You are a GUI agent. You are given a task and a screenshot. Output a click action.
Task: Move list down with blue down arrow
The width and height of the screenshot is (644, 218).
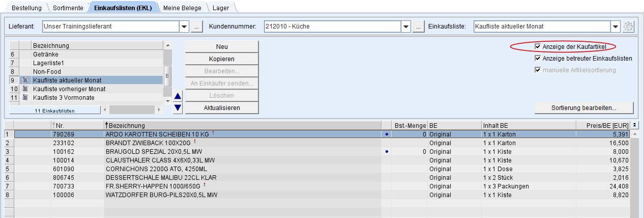(178, 107)
